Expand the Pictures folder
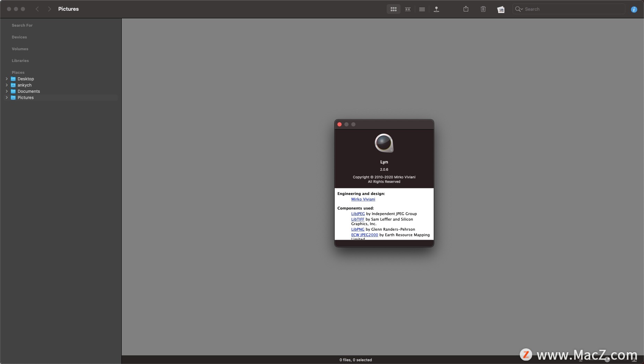Screen dimensions: 644x364 point(7,98)
